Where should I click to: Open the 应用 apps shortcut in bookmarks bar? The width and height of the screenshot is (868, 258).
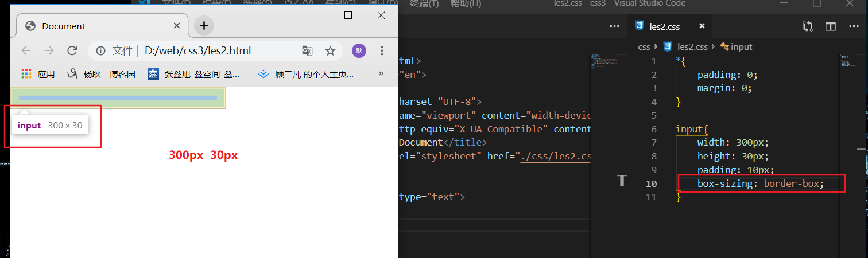38,74
